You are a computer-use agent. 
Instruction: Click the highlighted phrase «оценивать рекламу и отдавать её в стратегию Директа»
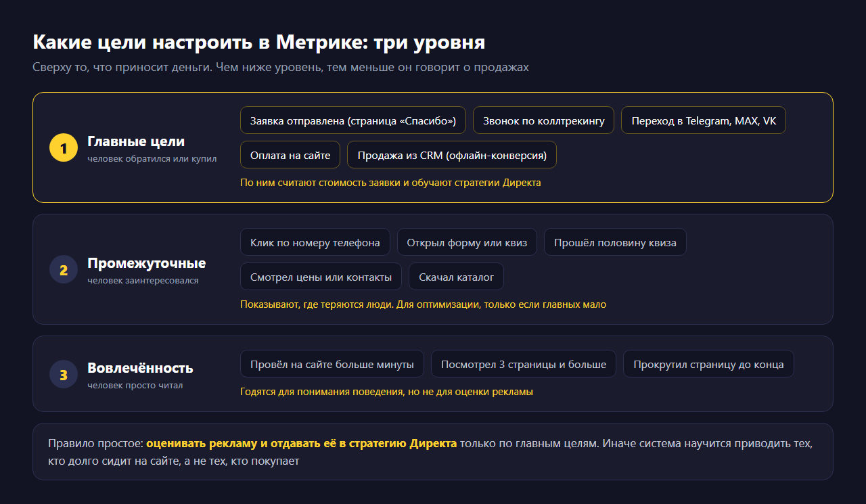pyautogui.click(x=301, y=443)
